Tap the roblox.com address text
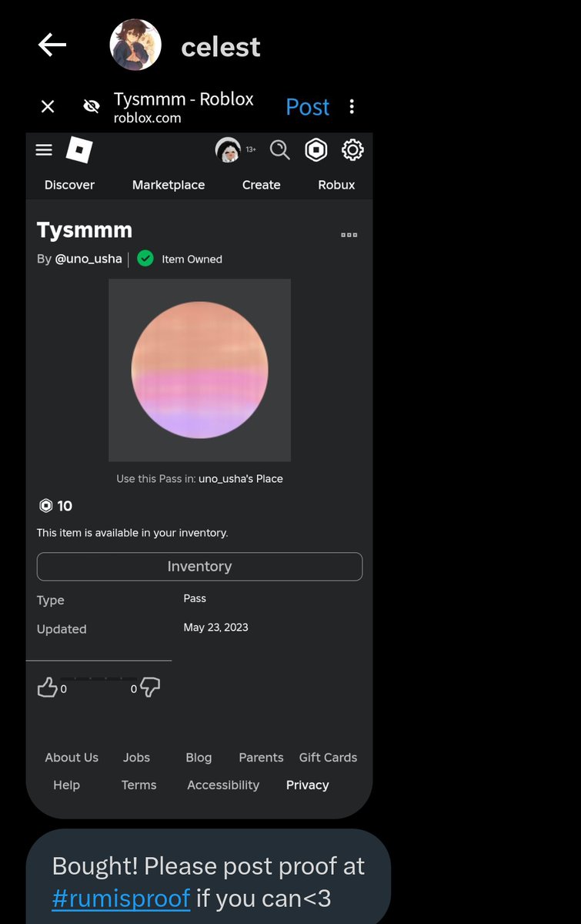 click(x=147, y=119)
